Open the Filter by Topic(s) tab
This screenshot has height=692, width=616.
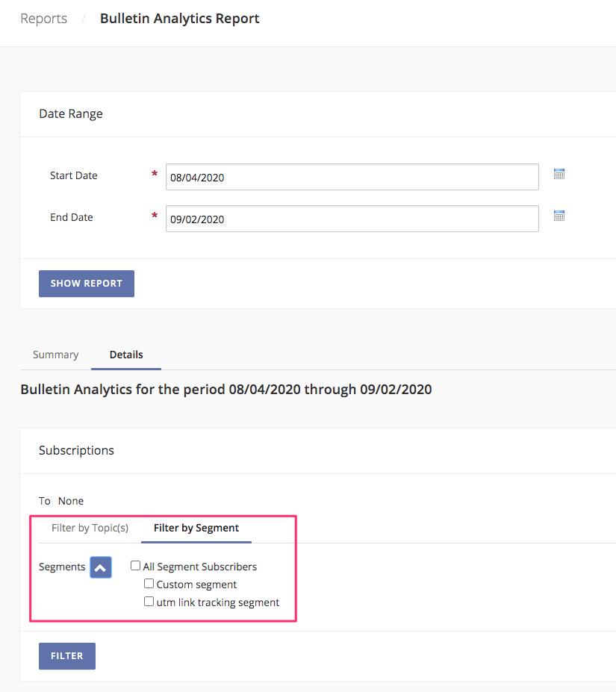(89, 528)
